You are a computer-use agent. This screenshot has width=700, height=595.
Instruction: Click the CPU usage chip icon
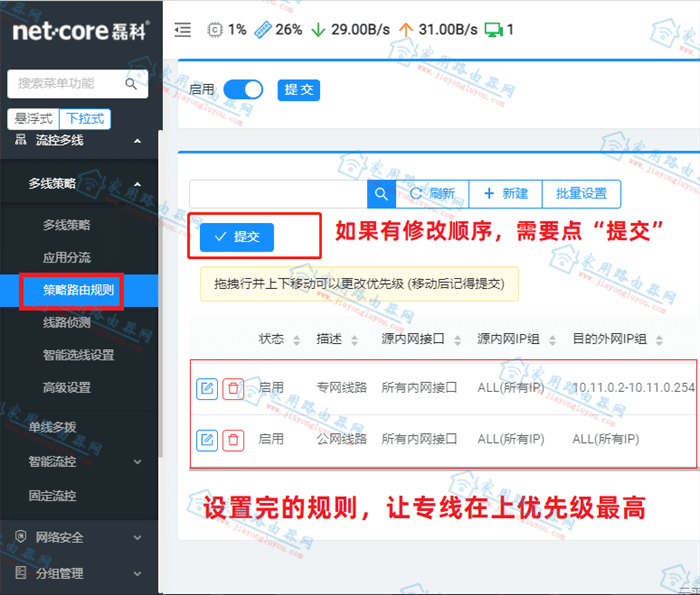coord(215,30)
